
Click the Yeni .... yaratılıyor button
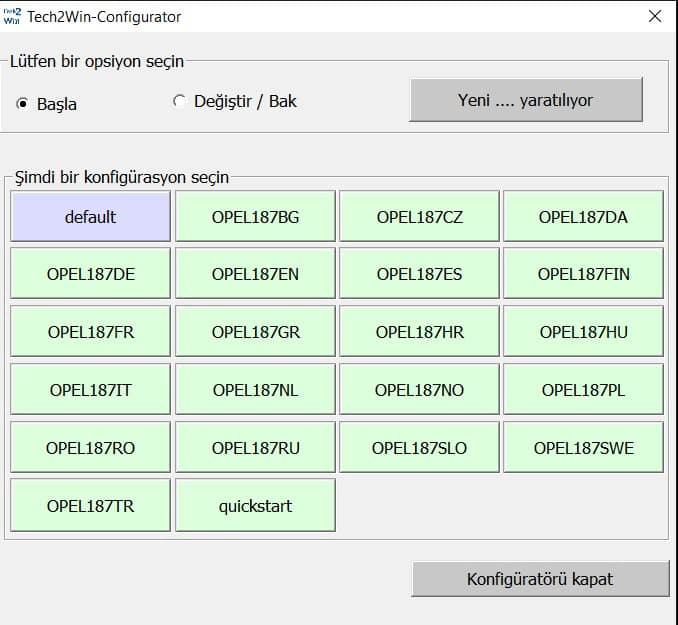(x=526, y=100)
